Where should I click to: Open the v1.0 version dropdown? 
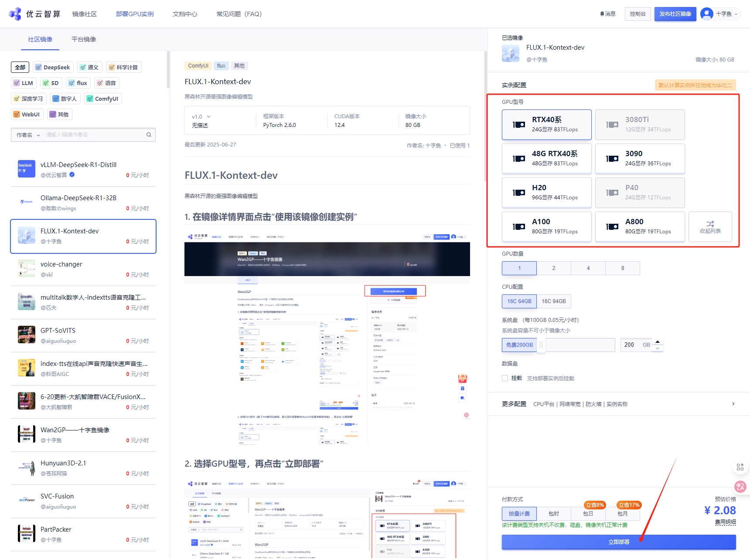201,116
